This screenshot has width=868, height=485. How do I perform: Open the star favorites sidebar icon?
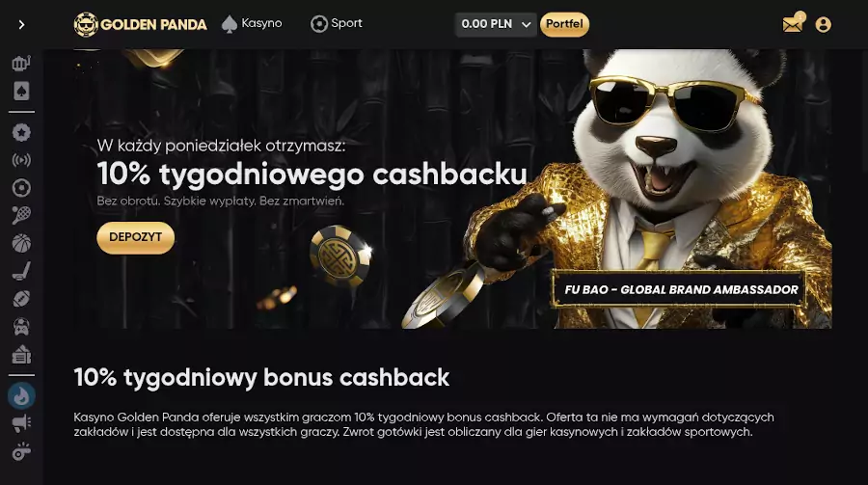pyautogui.click(x=21, y=132)
